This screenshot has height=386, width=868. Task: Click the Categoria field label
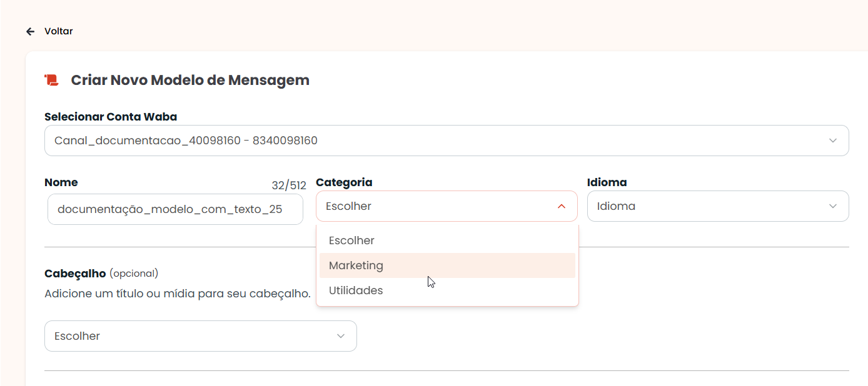344,182
